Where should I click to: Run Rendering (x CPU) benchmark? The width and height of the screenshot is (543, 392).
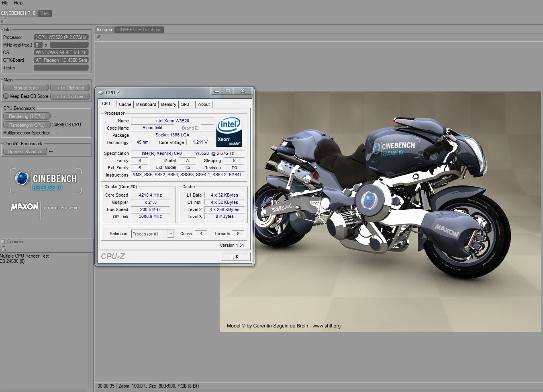coord(27,125)
